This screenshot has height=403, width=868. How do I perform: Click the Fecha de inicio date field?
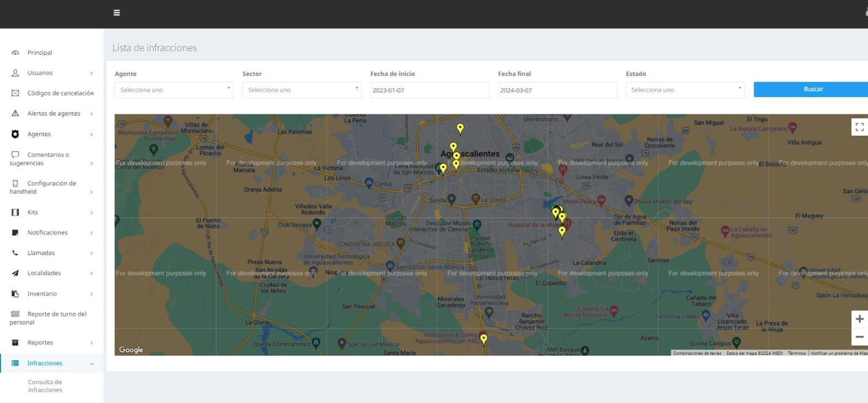tap(430, 90)
